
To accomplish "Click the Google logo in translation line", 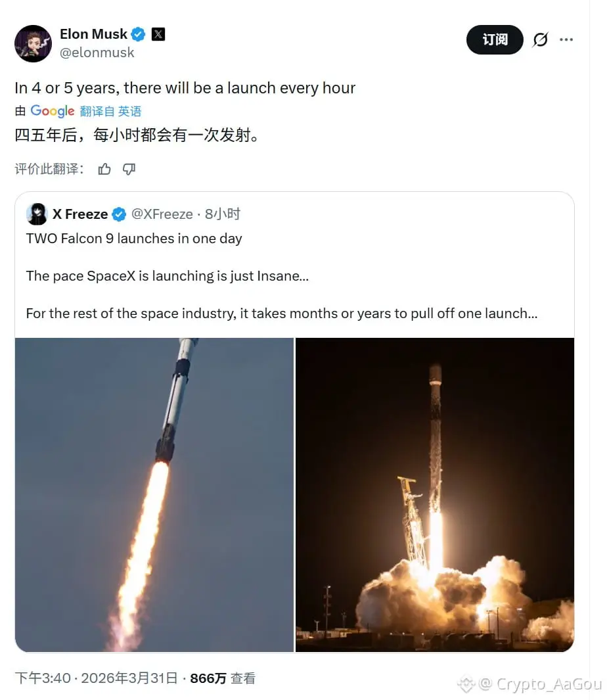I will pyautogui.click(x=52, y=110).
